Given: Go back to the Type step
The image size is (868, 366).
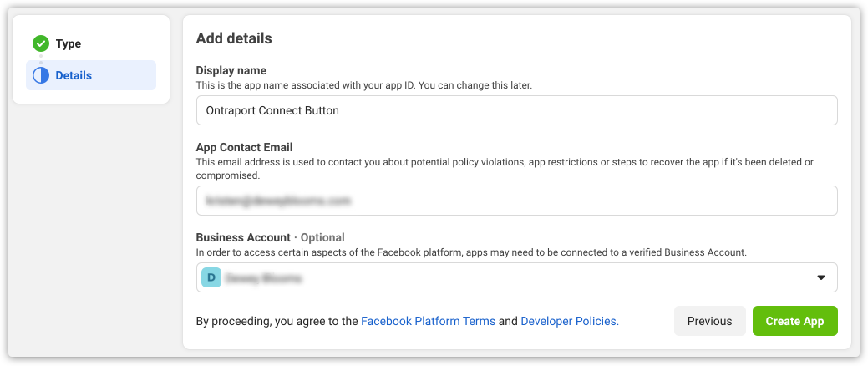Looking at the screenshot, I should 68,43.
